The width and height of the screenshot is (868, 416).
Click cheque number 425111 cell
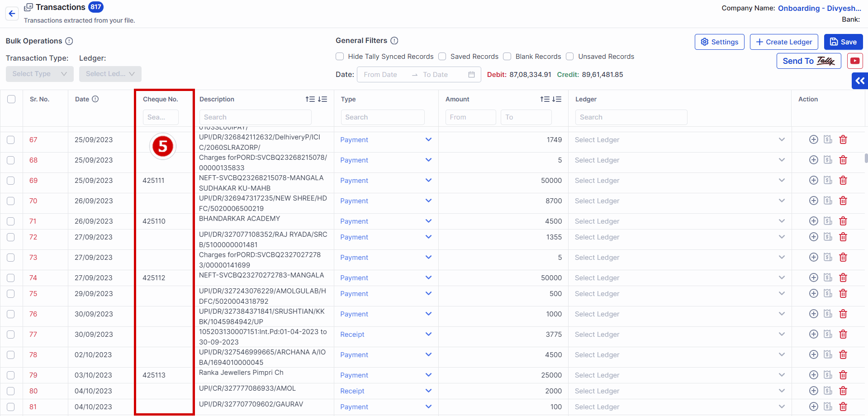[x=153, y=181]
